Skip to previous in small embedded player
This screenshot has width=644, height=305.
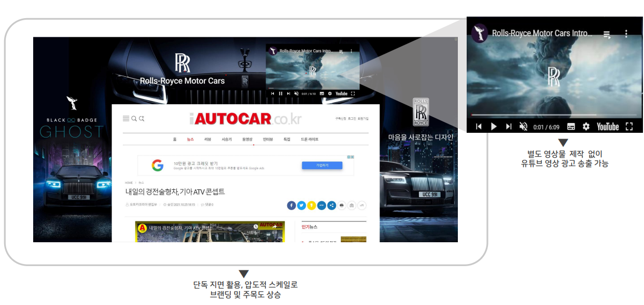tap(272, 93)
